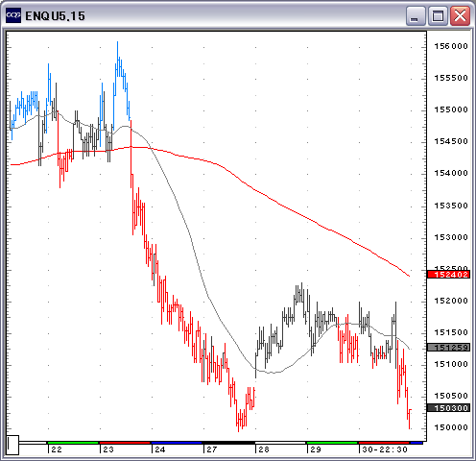Click the ENQU5,15 chart title text

pyautogui.click(x=55, y=16)
